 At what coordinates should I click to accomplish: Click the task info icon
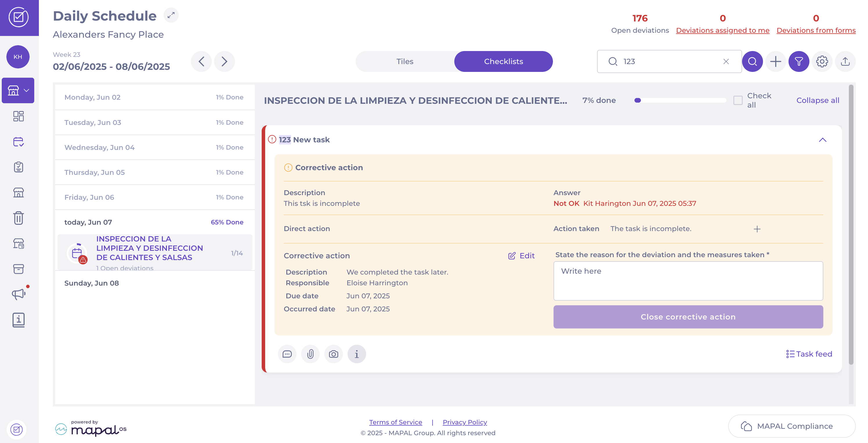point(357,354)
